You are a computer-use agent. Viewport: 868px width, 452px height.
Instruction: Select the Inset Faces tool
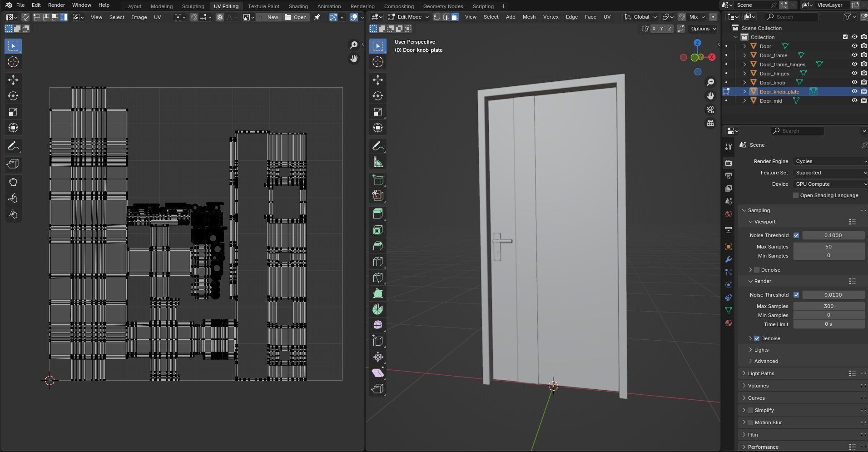378,230
